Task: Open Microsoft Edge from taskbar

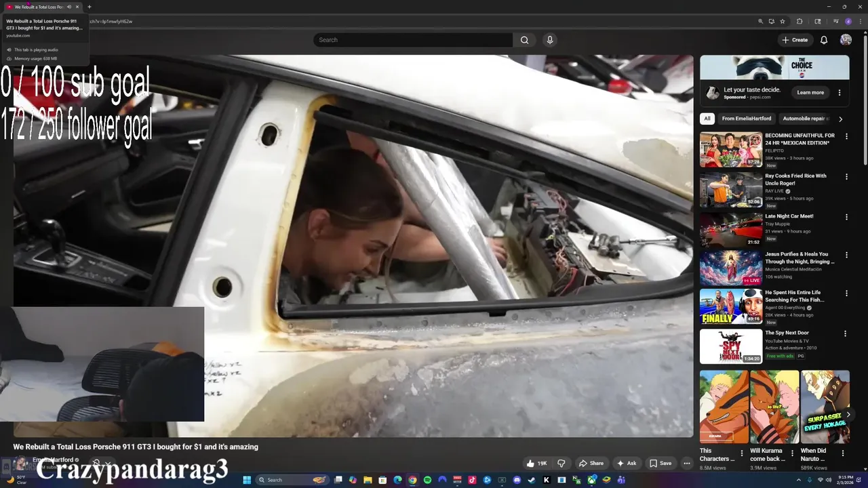Action: coord(397,480)
